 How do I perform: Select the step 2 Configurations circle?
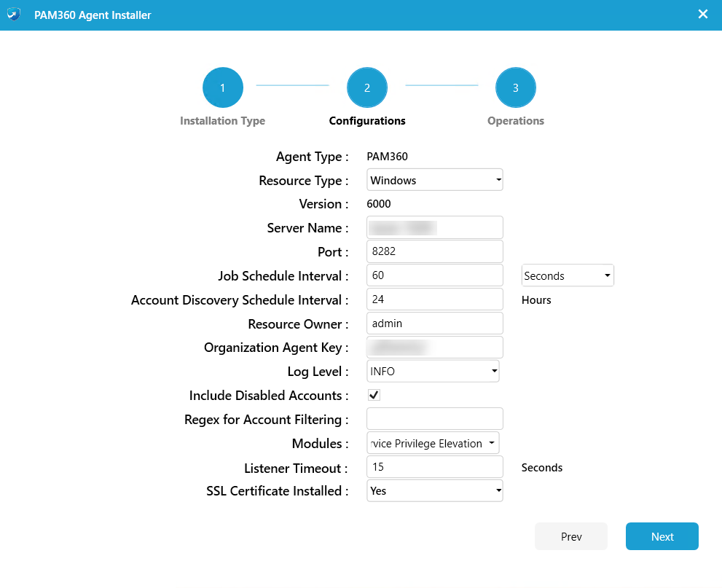point(367,87)
